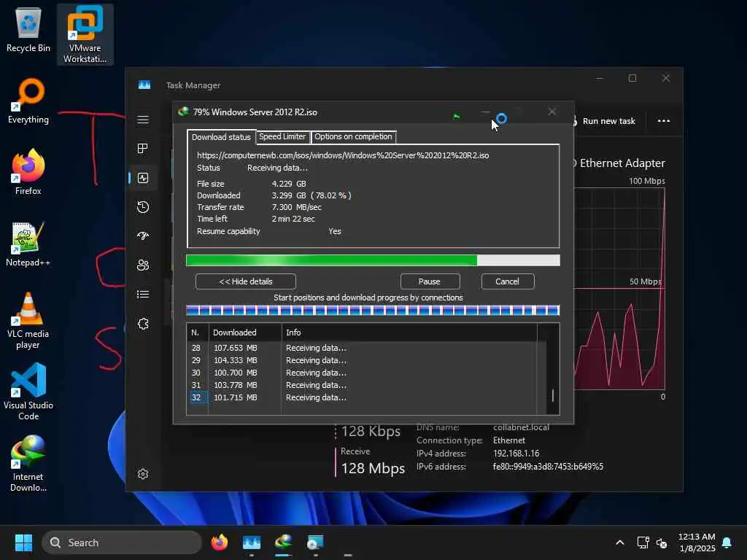Click the Receive 128 Mbps reading
The image size is (747, 560).
[373, 469]
